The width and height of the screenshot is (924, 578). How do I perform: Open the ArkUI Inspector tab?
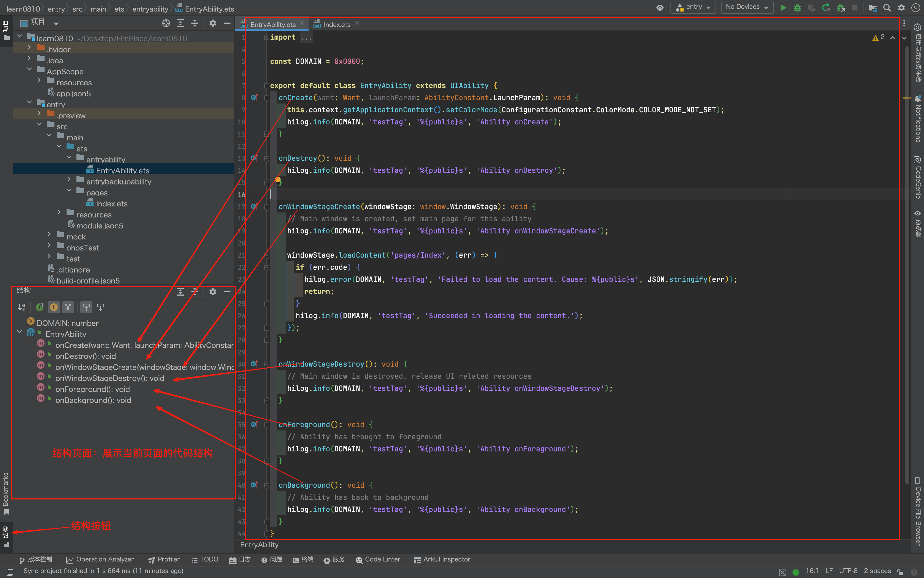click(x=442, y=559)
